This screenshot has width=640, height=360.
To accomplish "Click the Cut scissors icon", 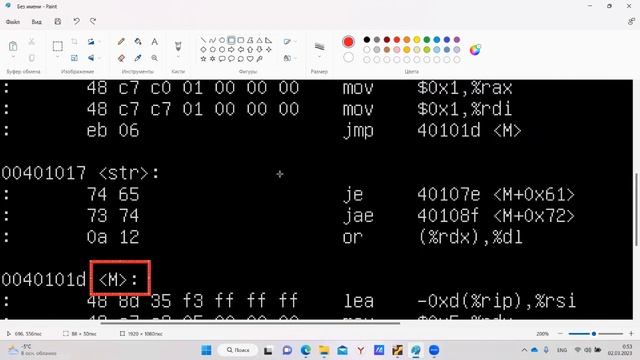I will click(31, 42).
